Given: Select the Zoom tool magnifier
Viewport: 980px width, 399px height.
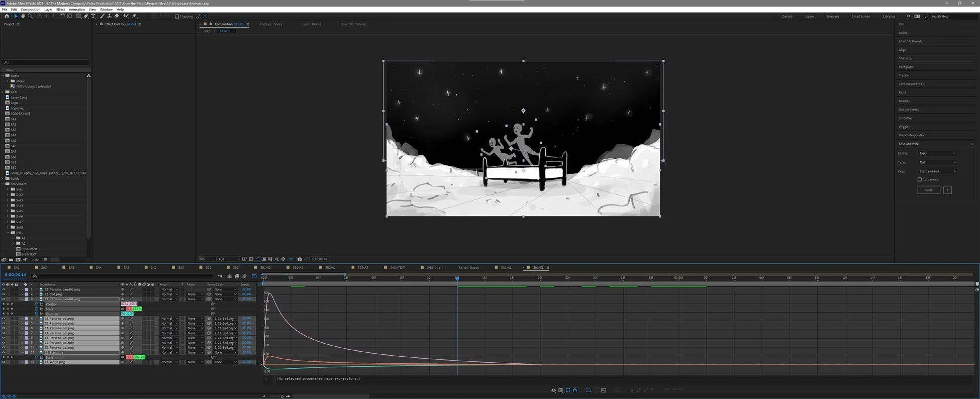Looking at the screenshot, I should click(30, 16).
